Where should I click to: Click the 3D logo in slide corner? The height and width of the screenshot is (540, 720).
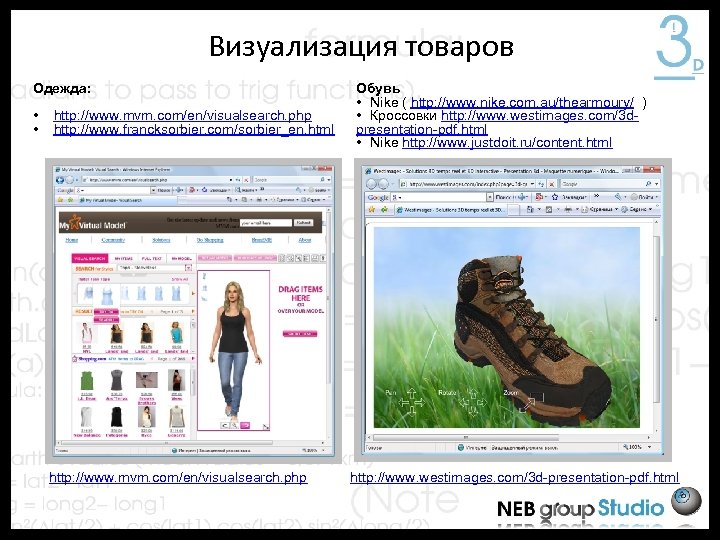[x=679, y=47]
